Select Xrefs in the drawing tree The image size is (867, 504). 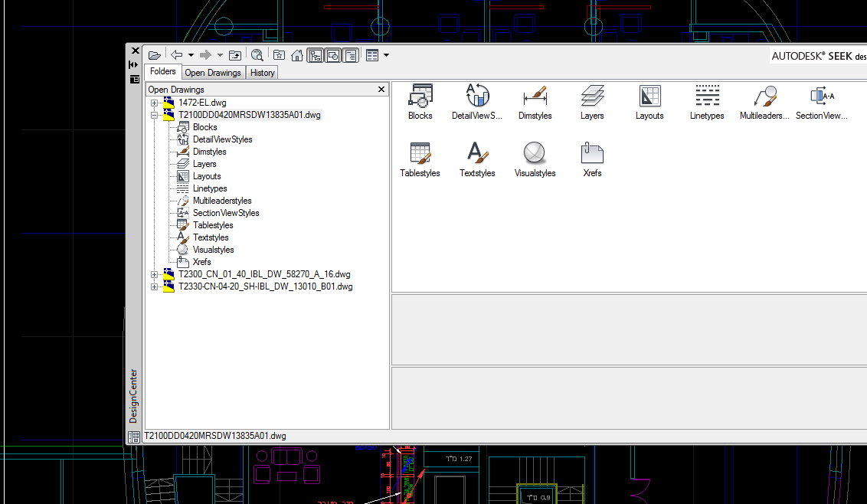click(201, 262)
